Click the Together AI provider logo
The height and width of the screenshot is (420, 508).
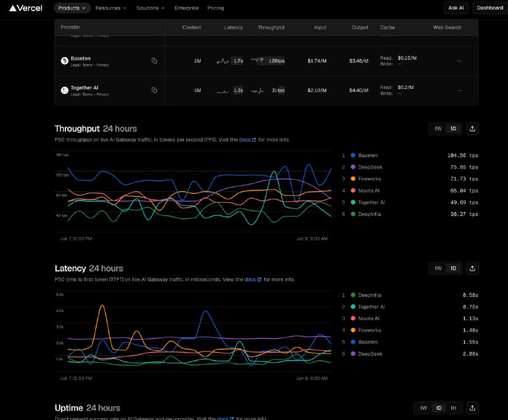[x=65, y=90]
